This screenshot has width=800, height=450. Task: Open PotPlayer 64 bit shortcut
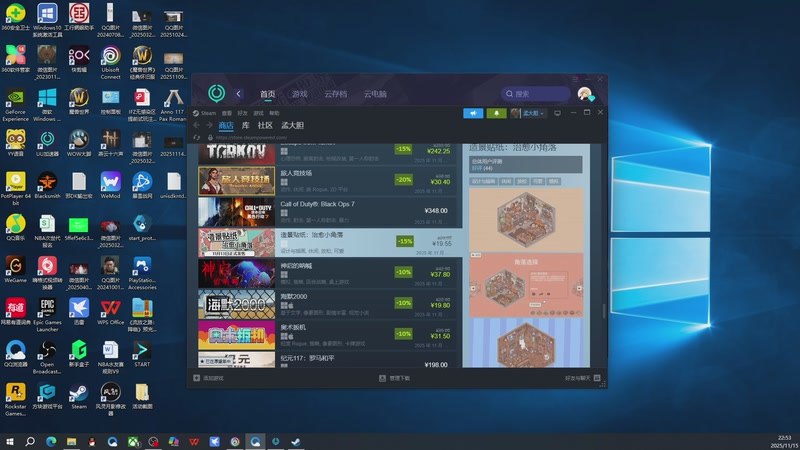click(15, 188)
